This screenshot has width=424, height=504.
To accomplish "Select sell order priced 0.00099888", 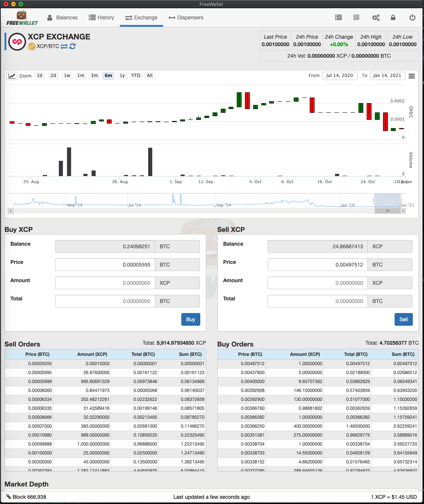I will (105, 444).
